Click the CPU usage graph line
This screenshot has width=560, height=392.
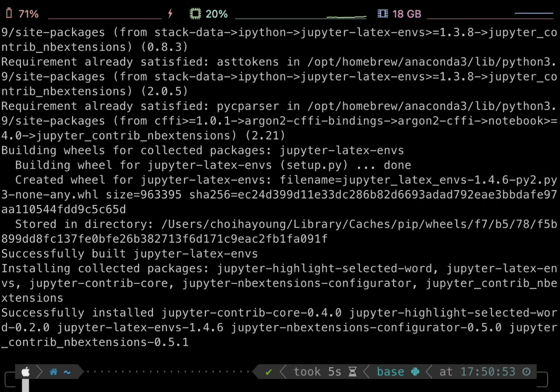pos(347,17)
